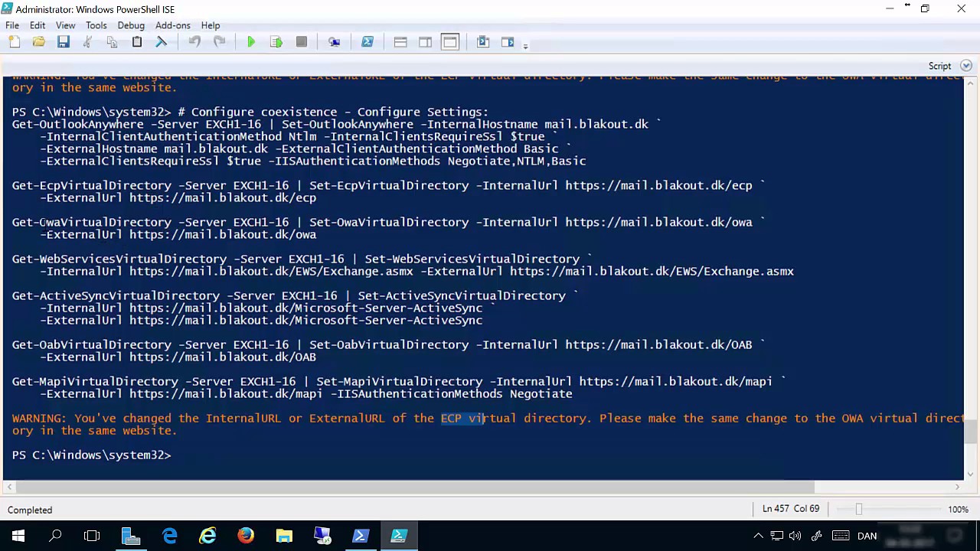The width and height of the screenshot is (980, 551).
Task: Open taskbar search
Action: click(55, 536)
